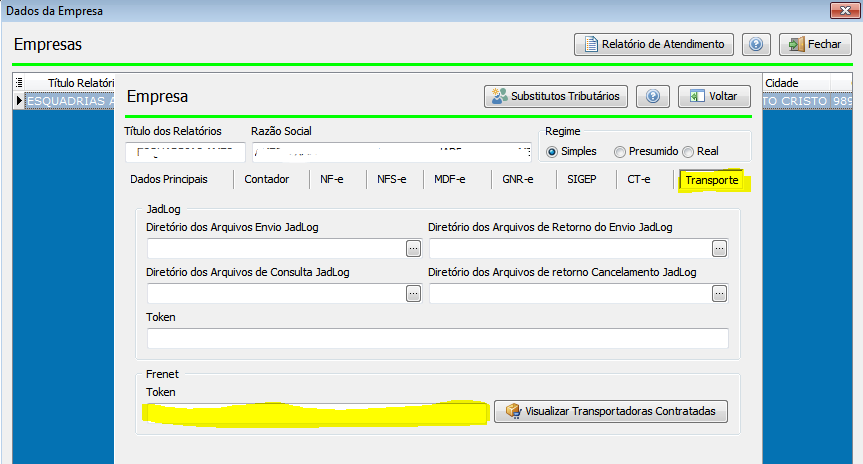Click the help icon beside Relatório de Atendimento
Image resolution: width=863 pixels, height=464 pixels.
[x=756, y=45]
